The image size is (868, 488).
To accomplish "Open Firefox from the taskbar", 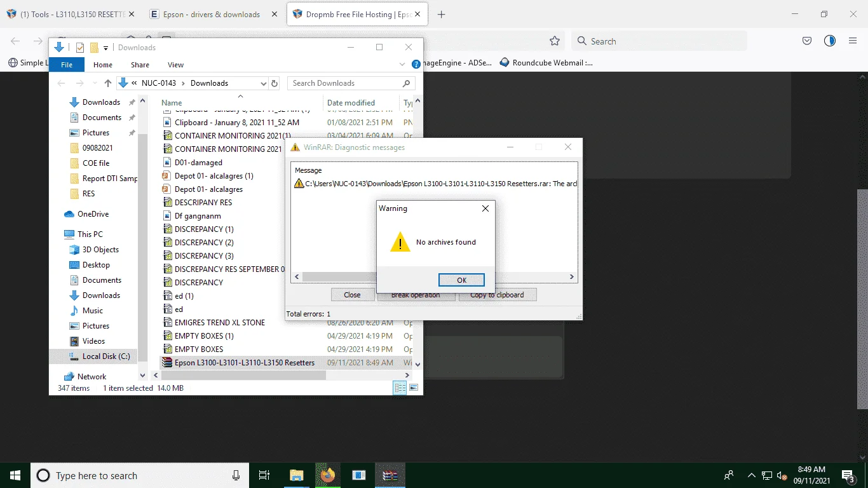I will click(x=328, y=475).
